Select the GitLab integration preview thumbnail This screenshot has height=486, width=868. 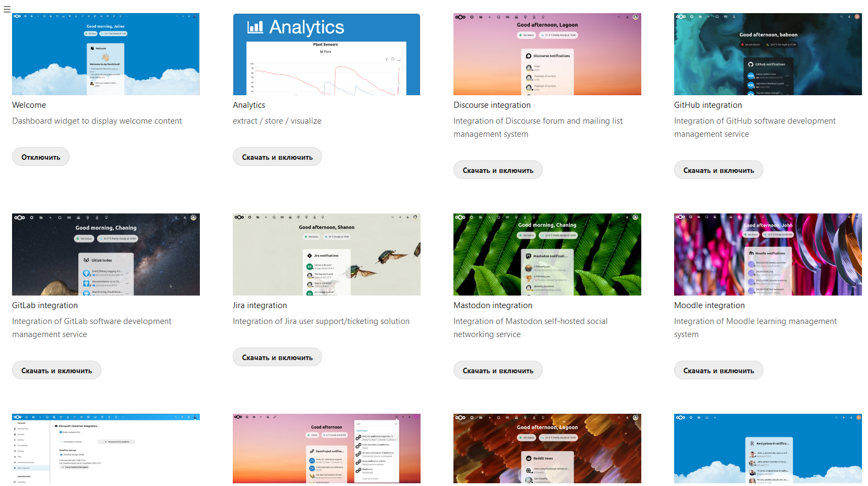point(106,254)
